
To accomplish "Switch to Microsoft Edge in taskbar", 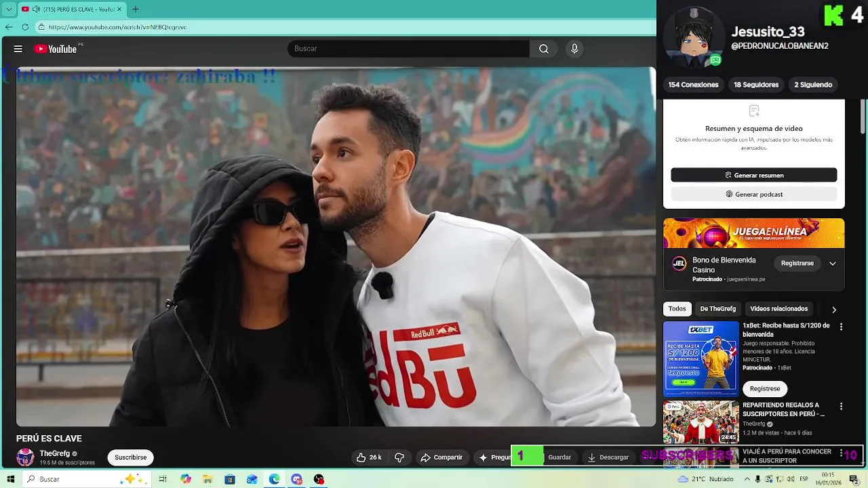I will tap(274, 479).
